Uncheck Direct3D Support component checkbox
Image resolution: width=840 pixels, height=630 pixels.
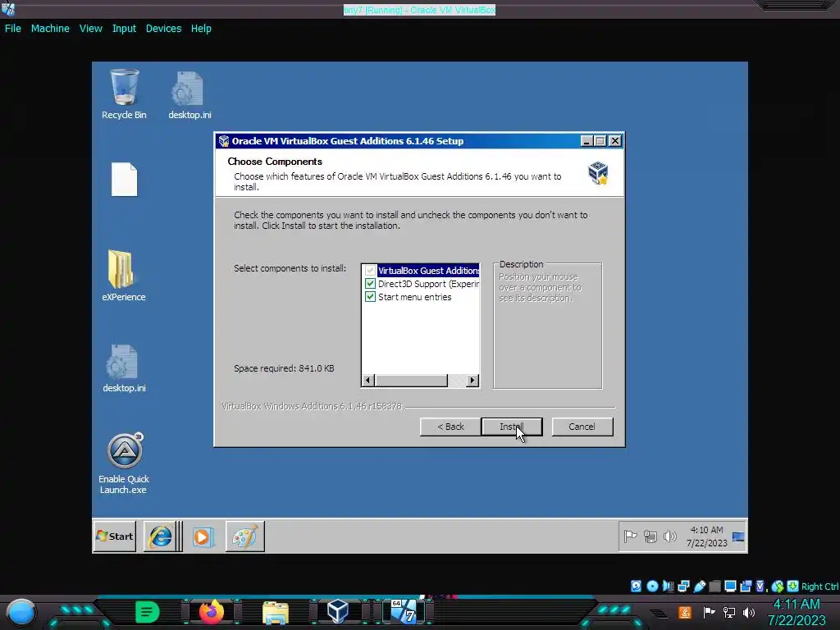(x=370, y=283)
